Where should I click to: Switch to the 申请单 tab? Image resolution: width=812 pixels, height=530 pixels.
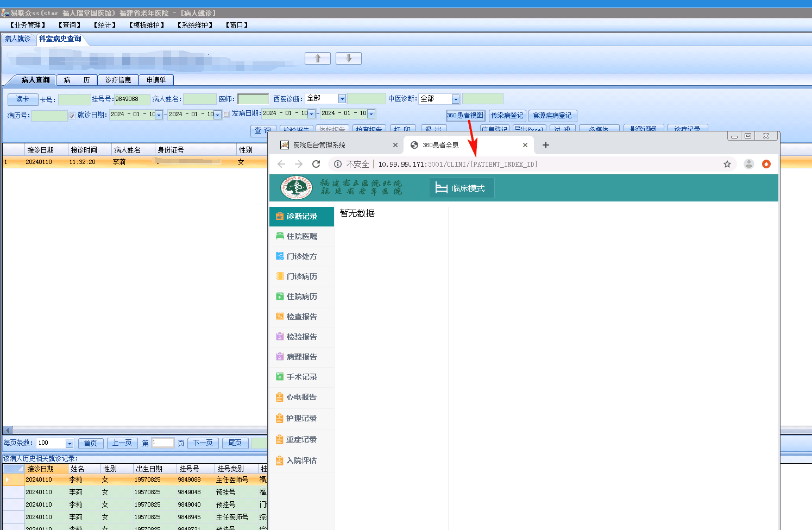coord(156,80)
